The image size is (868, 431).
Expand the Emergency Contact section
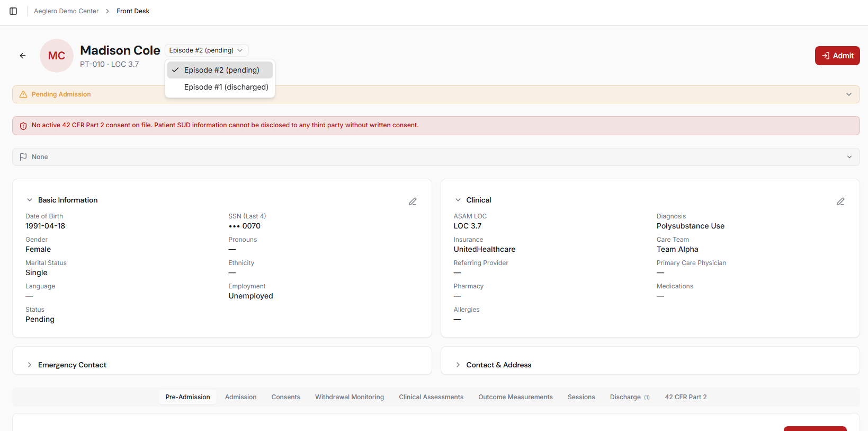click(30, 365)
